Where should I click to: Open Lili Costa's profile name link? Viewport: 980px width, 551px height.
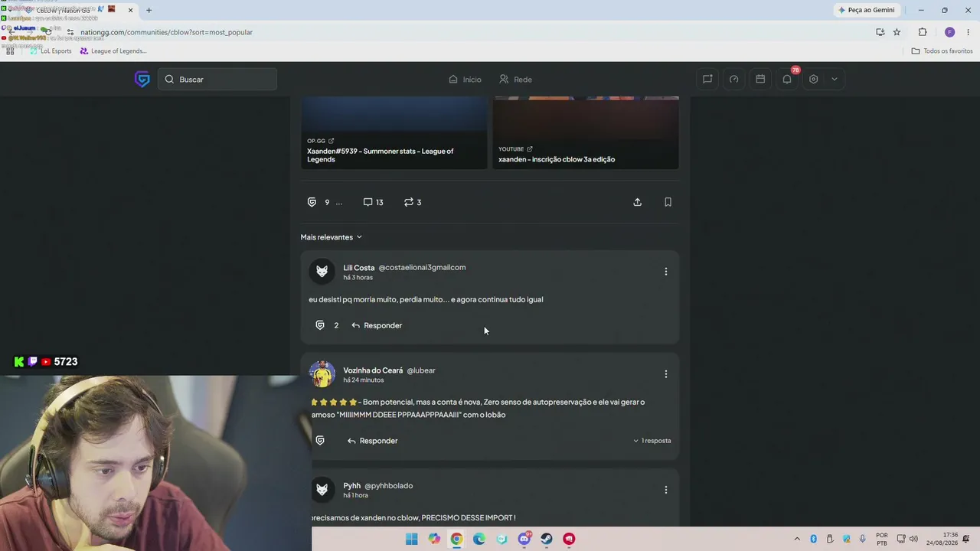(x=358, y=268)
